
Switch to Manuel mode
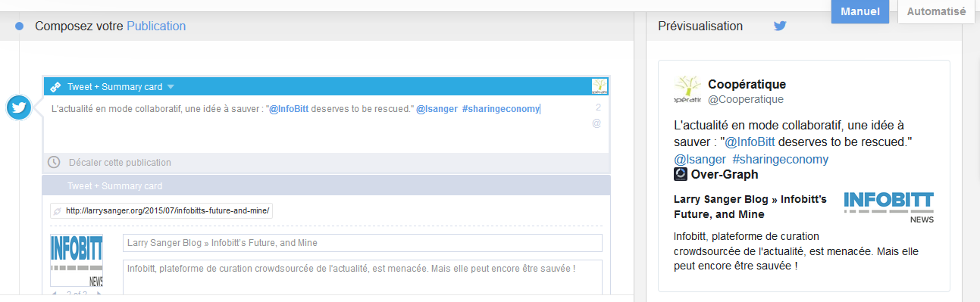click(860, 11)
